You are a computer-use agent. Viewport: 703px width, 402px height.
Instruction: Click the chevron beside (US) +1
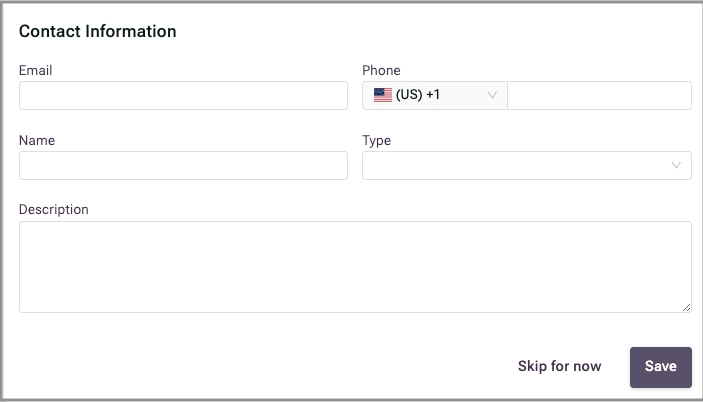tap(492, 96)
